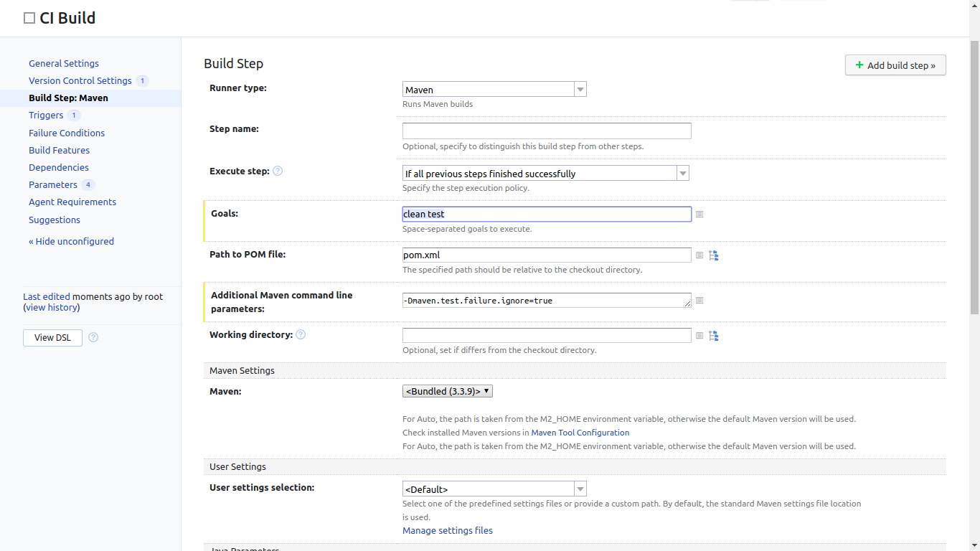Open Build Features section
980x551 pixels.
(x=59, y=151)
